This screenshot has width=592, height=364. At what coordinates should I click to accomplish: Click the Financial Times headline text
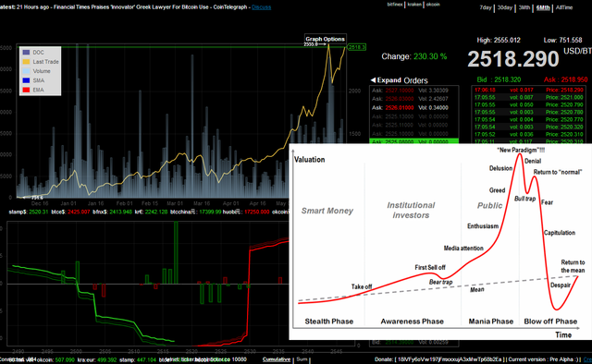tap(151, 7)
